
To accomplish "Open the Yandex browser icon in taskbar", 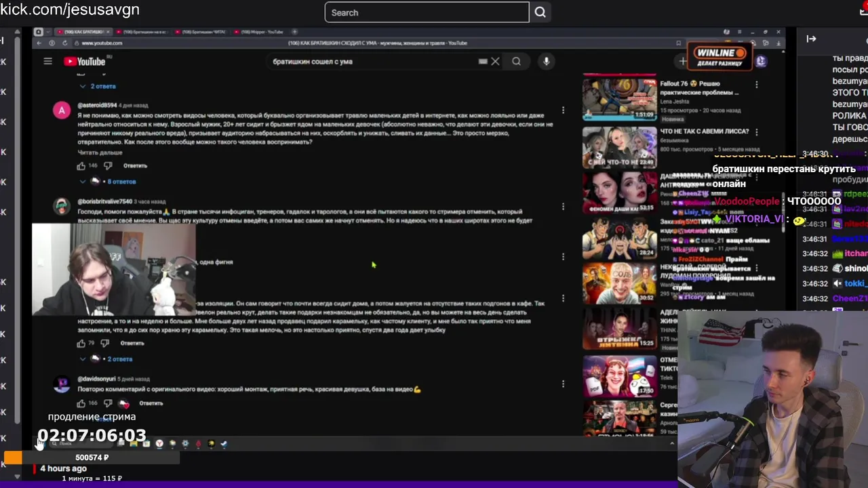I will (159, 444).
